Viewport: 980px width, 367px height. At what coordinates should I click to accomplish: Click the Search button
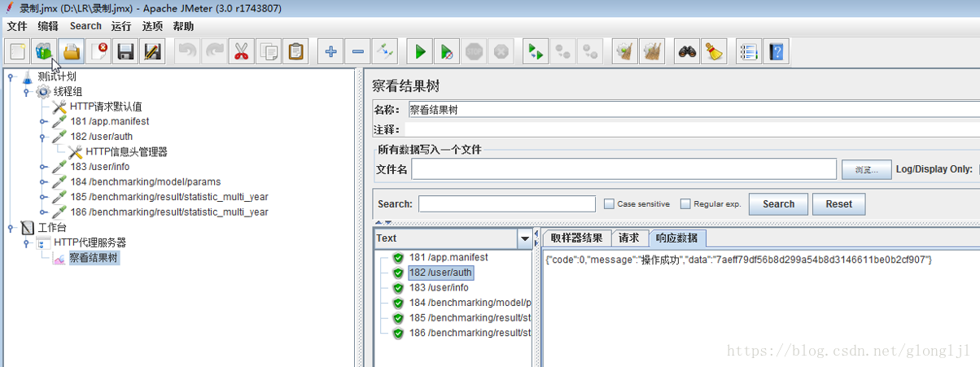(778, 204)
